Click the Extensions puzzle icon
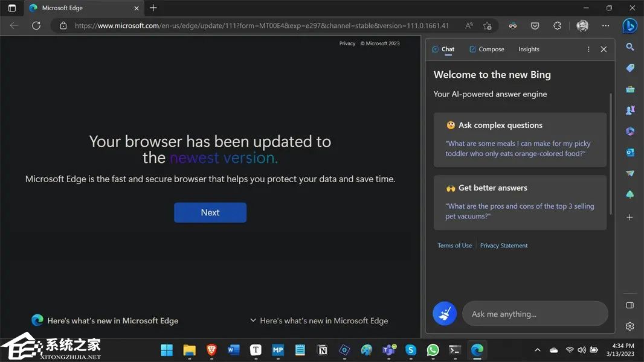This screenshot has width=644, height=362. [x=557, y=26]
